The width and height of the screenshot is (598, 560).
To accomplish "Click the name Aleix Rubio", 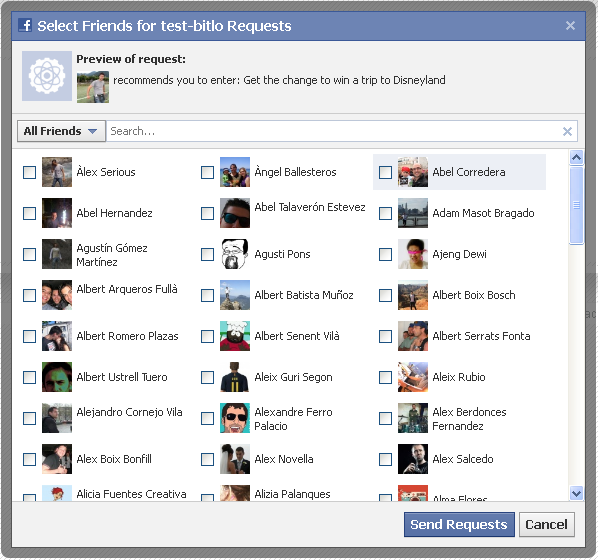I will 459,377.
